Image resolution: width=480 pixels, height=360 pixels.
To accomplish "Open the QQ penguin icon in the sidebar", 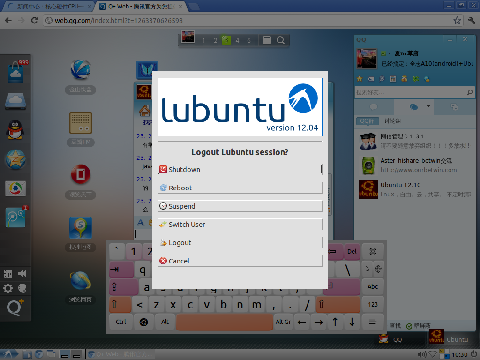I will [15, 130].
